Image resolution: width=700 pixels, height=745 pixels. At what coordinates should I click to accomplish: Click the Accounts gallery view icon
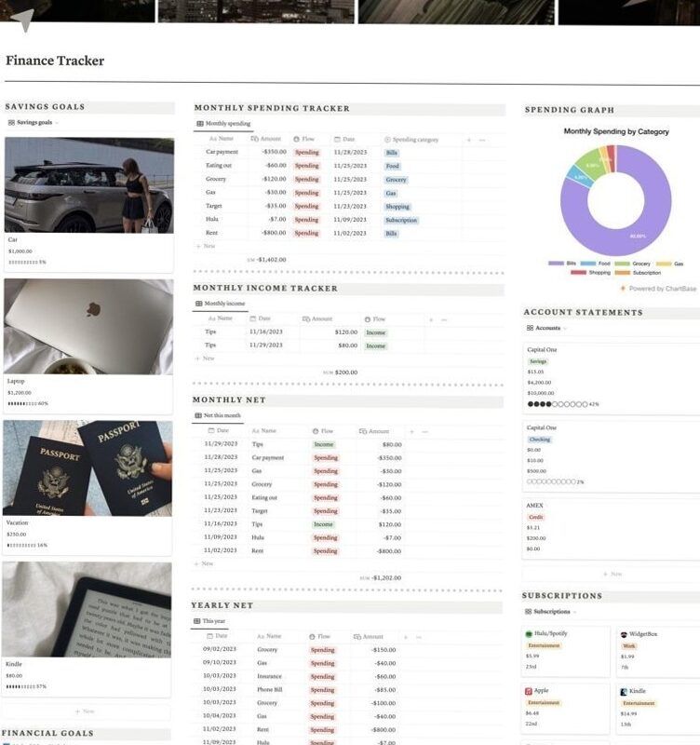(530, 328)
